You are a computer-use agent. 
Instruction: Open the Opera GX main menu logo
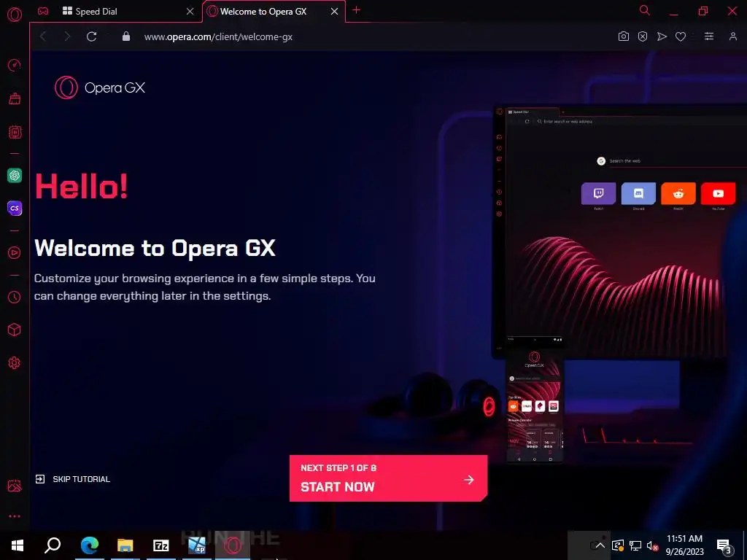coord(15,15)
